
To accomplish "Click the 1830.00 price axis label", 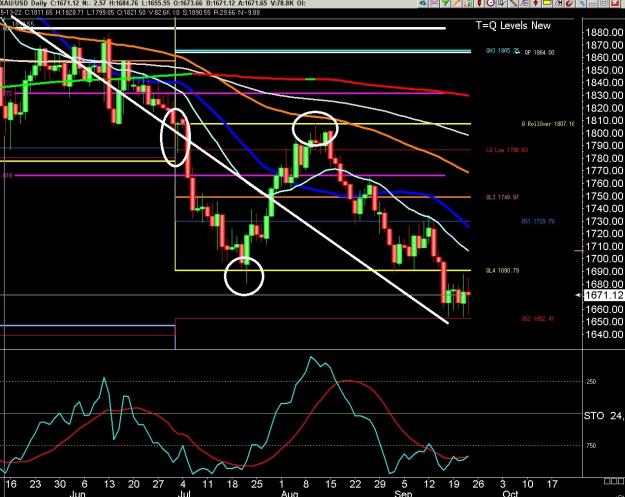I will pos(604,95).
